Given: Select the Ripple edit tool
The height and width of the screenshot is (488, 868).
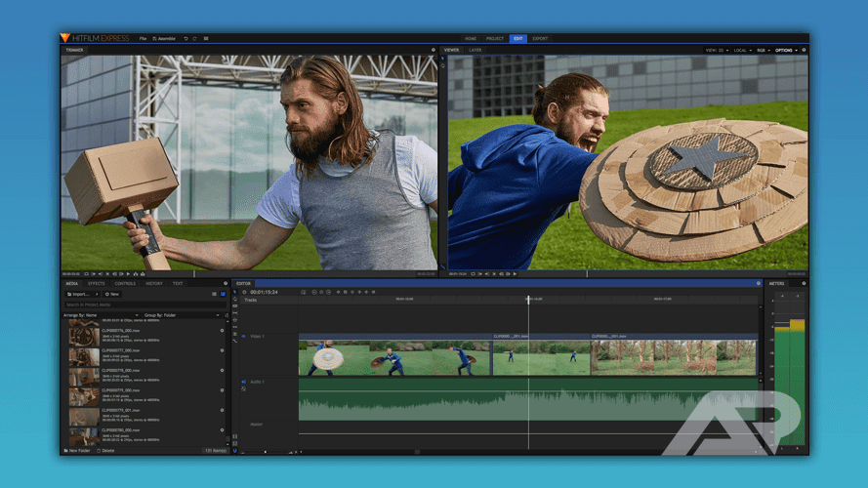Looking at the screenshot, I should (x=234, y=327).
